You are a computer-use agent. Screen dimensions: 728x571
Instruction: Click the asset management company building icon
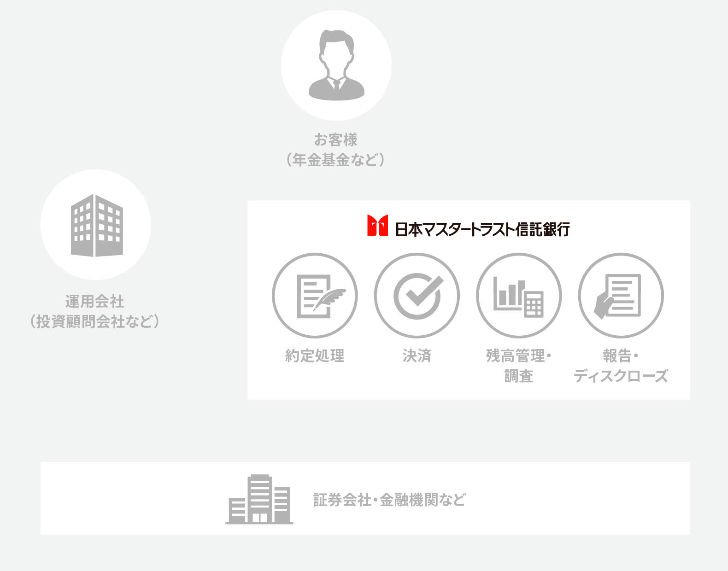tap(96, 225)
